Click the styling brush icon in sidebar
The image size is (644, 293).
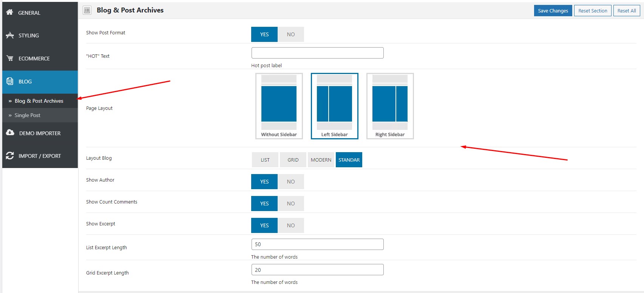pyautogui.click(x=10, y=35)
